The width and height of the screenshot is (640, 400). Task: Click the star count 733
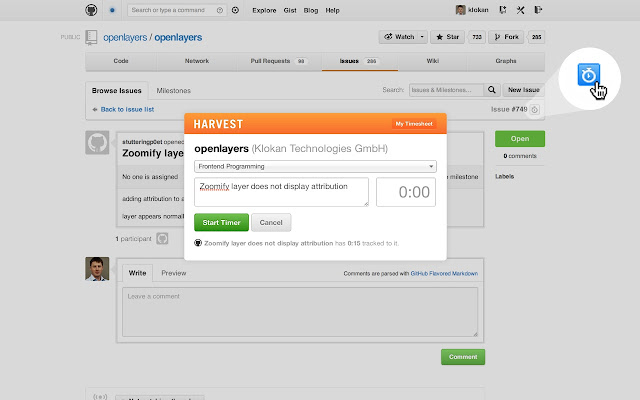tap(477, 37)
